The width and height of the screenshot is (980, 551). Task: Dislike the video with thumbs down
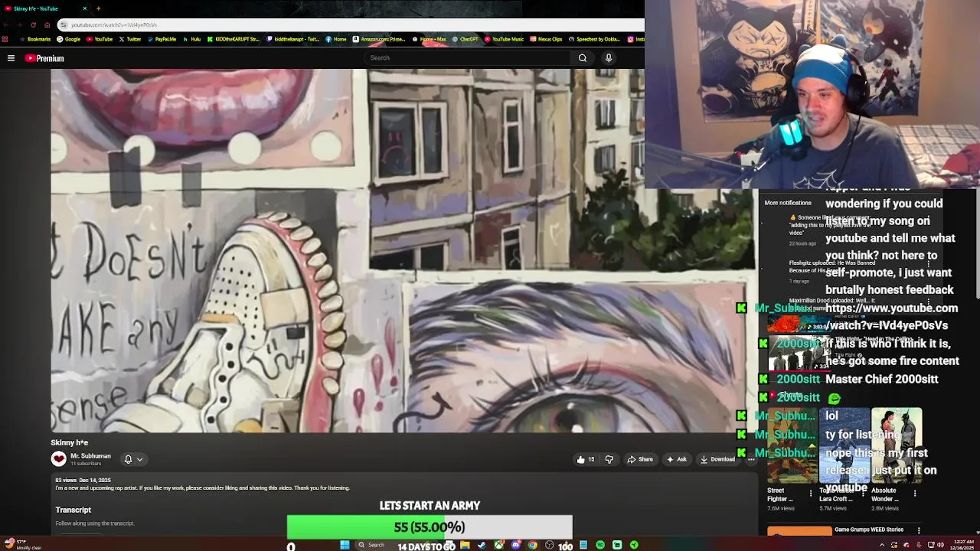[609, 459]
